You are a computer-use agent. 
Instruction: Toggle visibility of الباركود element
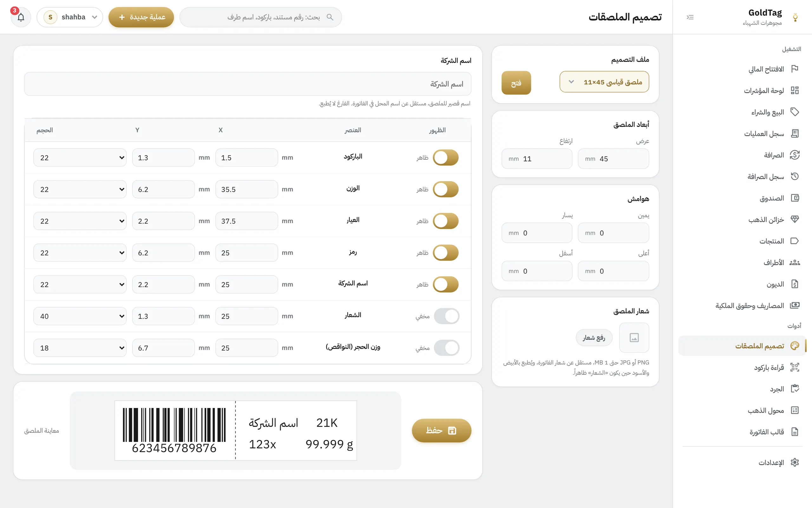(446, 157)
